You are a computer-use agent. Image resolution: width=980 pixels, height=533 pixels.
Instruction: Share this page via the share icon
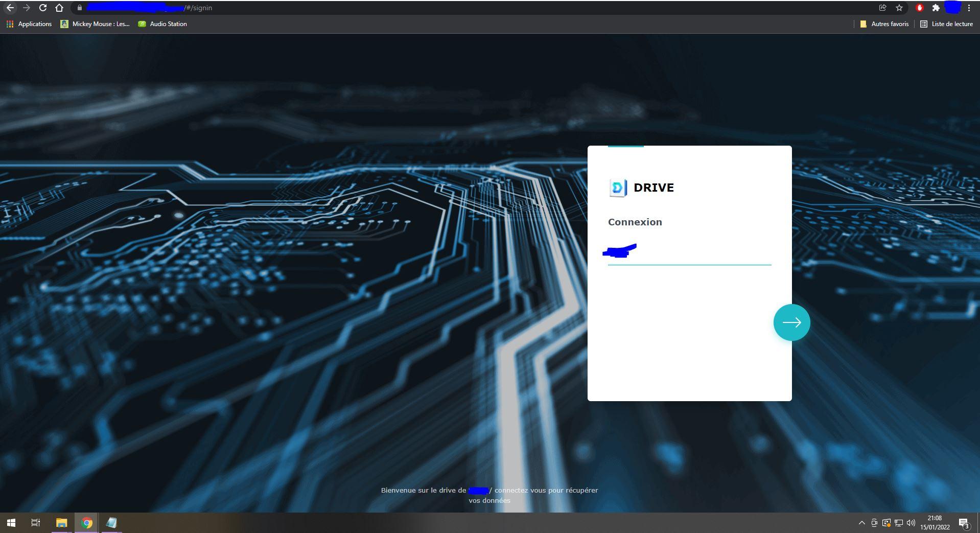pos(882,8)
